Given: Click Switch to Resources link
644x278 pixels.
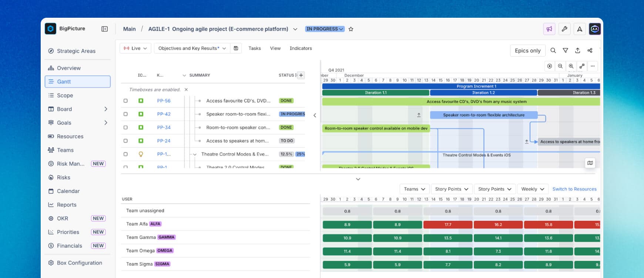Looking at the screenshot, I should [574, 189].
